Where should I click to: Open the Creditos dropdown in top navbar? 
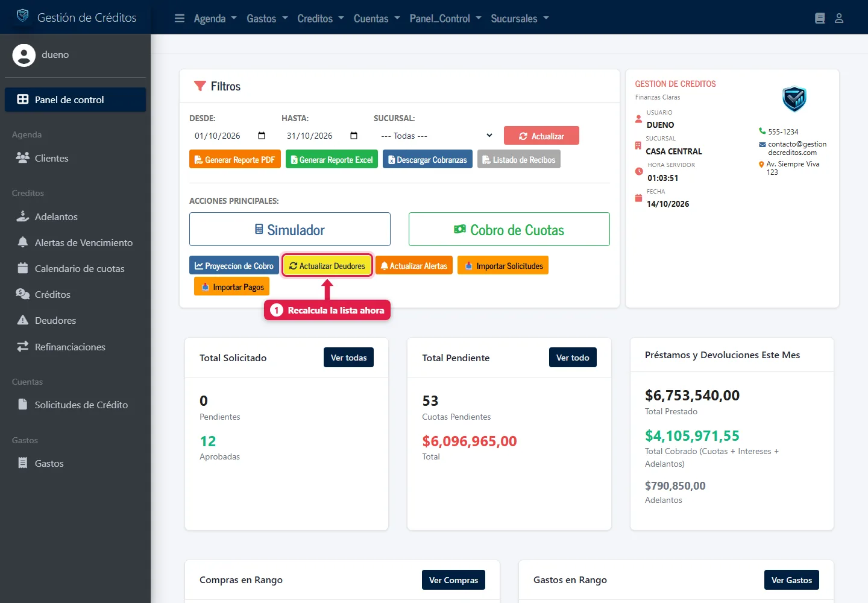click(321, 19)
